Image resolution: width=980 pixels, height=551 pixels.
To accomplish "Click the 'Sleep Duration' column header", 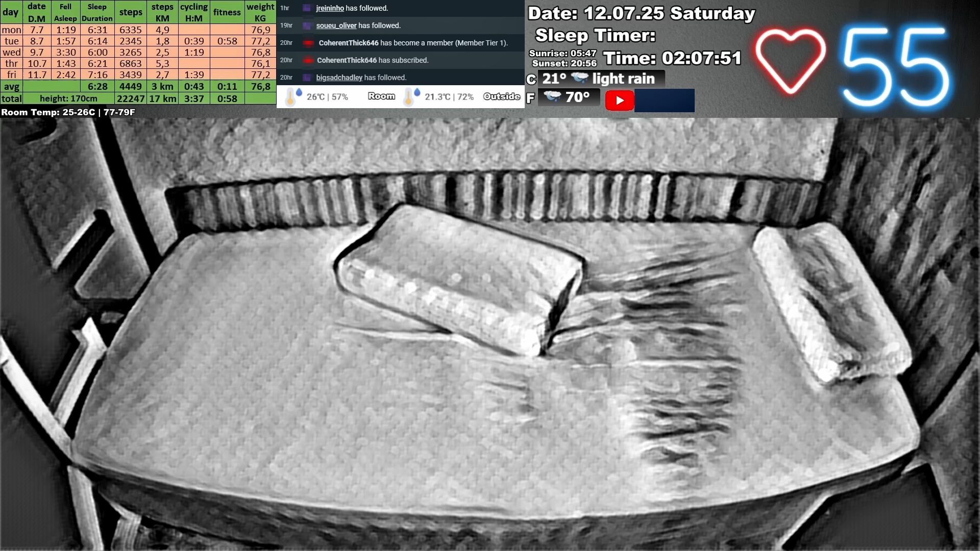I will pyautogui.click(x=97, y=12).
